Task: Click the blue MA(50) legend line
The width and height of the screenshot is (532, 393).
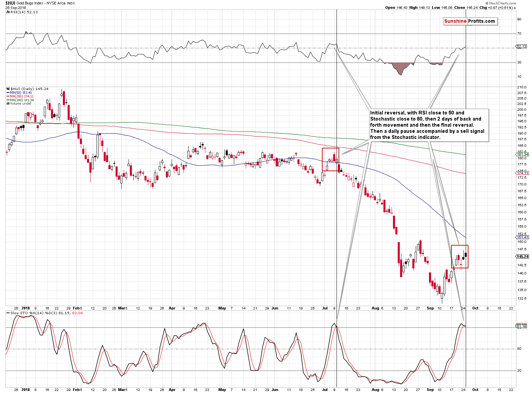Action: (8, 93)
